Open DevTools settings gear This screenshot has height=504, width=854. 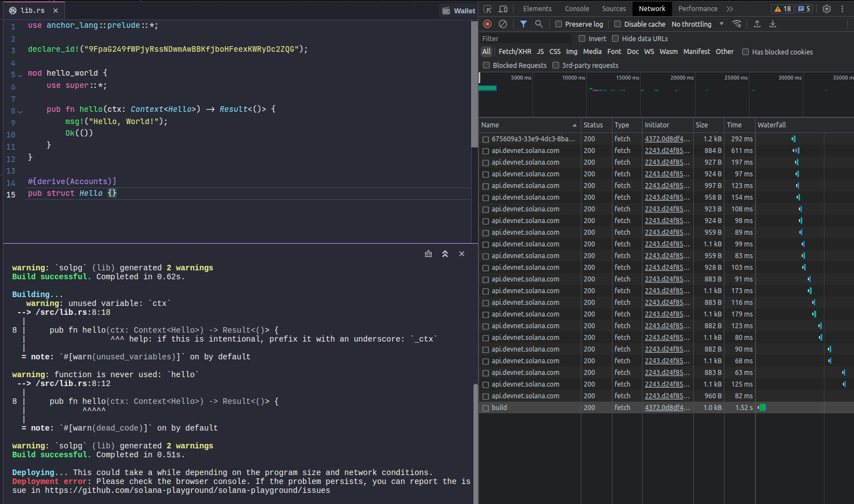pyautogui.click(x=827, y=9)
